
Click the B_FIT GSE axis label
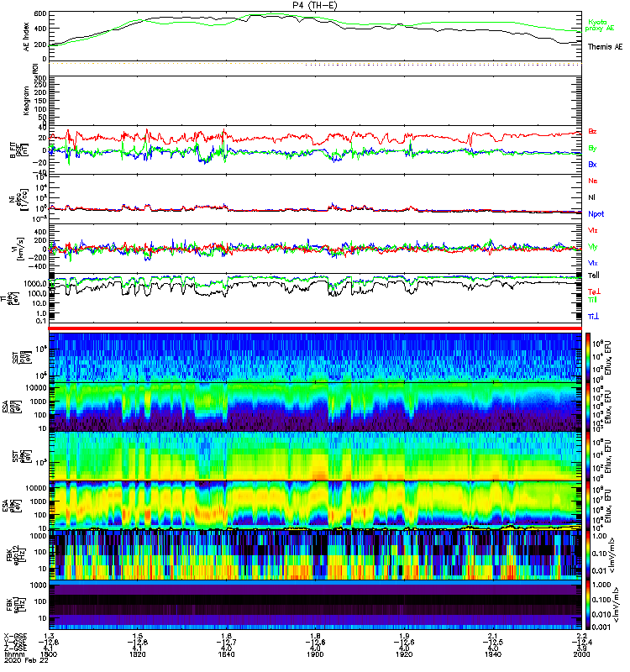(18, 150)
